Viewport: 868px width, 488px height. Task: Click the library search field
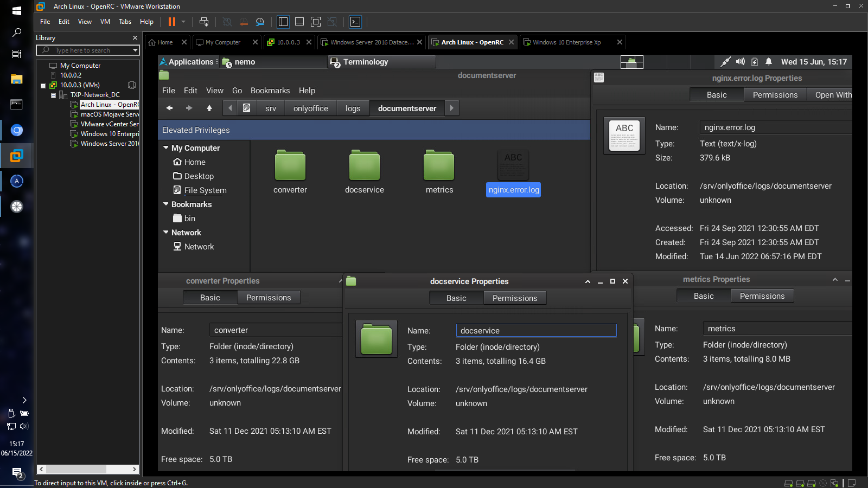click(87, 50)
